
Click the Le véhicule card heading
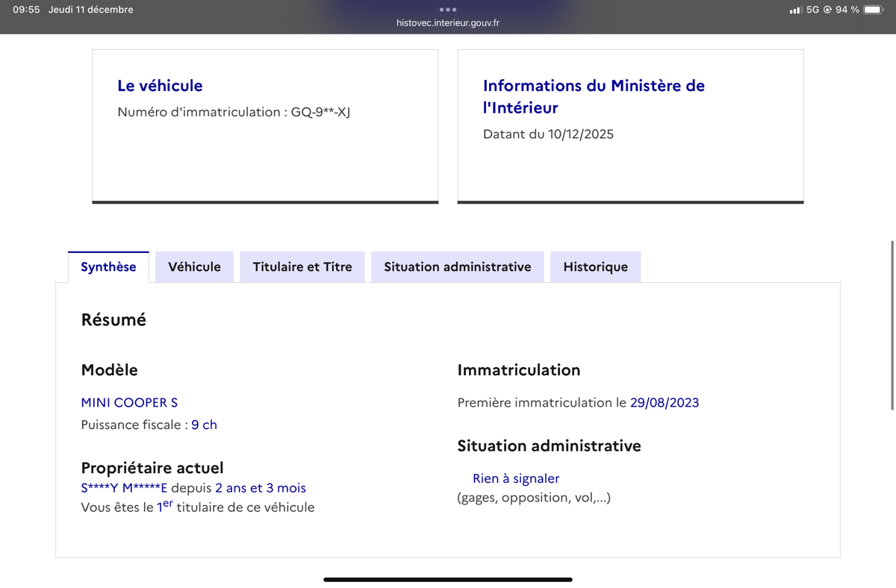click(160, 86)
